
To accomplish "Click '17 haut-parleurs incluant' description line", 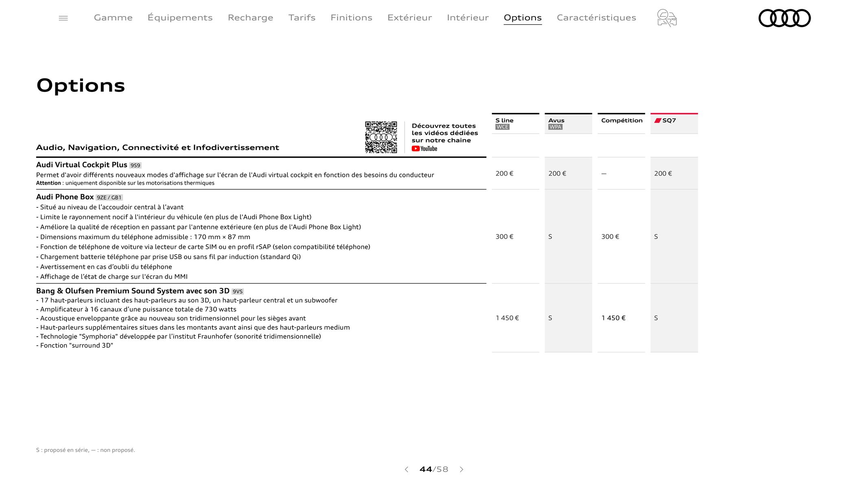I will (x=187, y=301).
